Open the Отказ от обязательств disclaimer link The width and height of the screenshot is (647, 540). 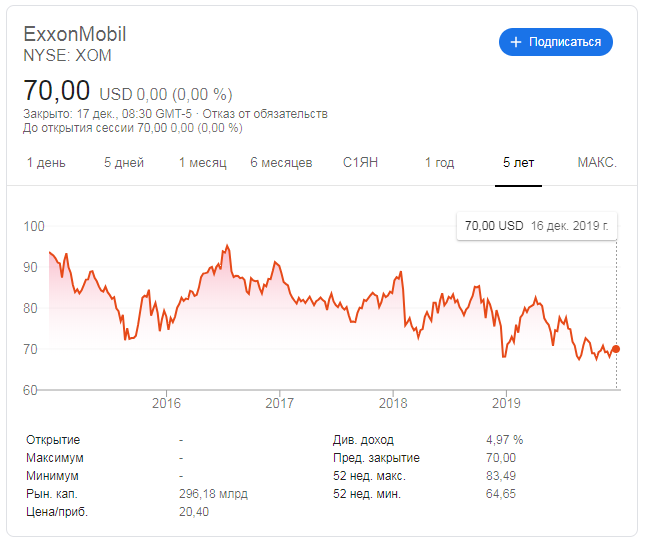265,114
